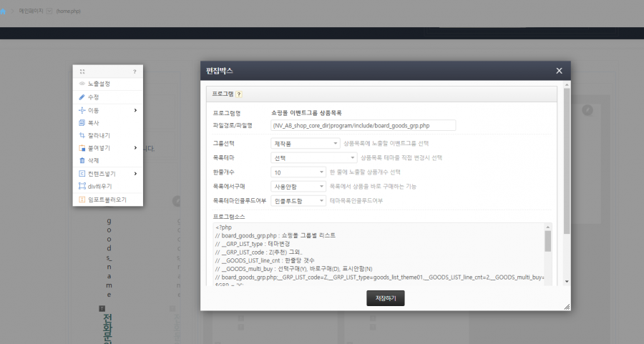The height and width of the screenshot is (344, 644).
Task: Open the 그룹선택 dropdown
Action: [306, 144]
